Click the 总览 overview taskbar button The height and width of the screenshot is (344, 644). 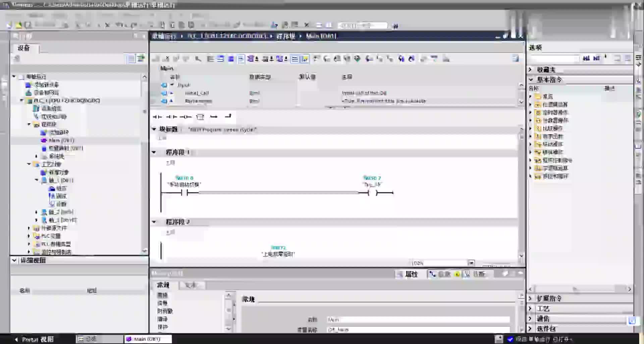99,339
